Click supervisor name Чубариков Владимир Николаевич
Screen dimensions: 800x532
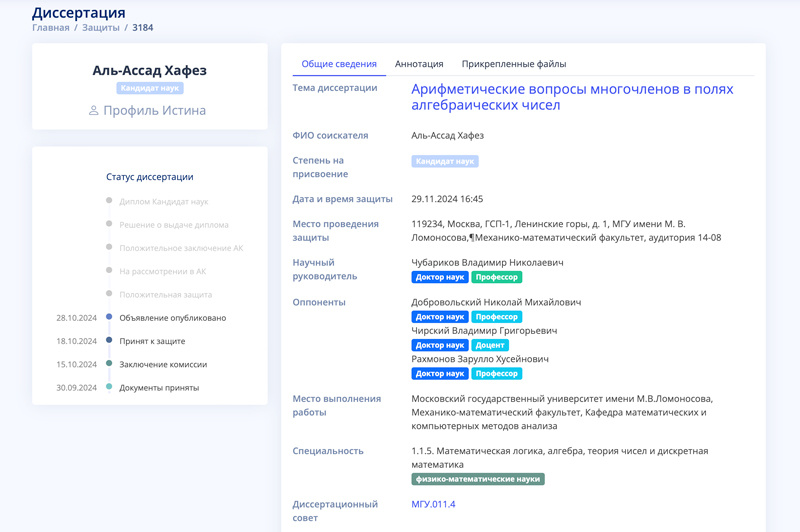487,262
